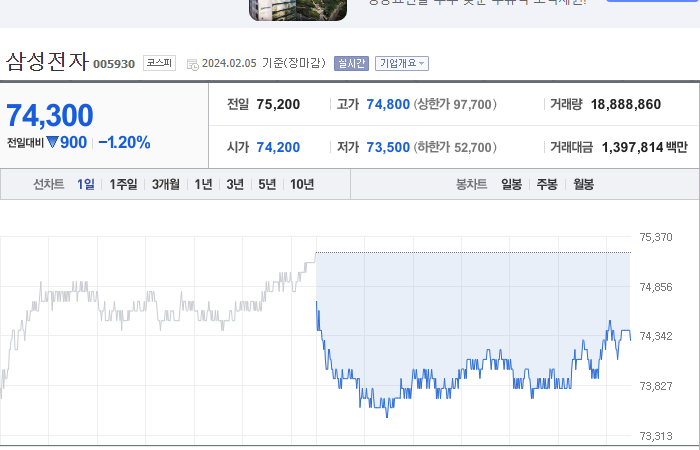Click the date clock icon
The width and height of the screenshot is (700, 450).
click(x=193, y=65)
